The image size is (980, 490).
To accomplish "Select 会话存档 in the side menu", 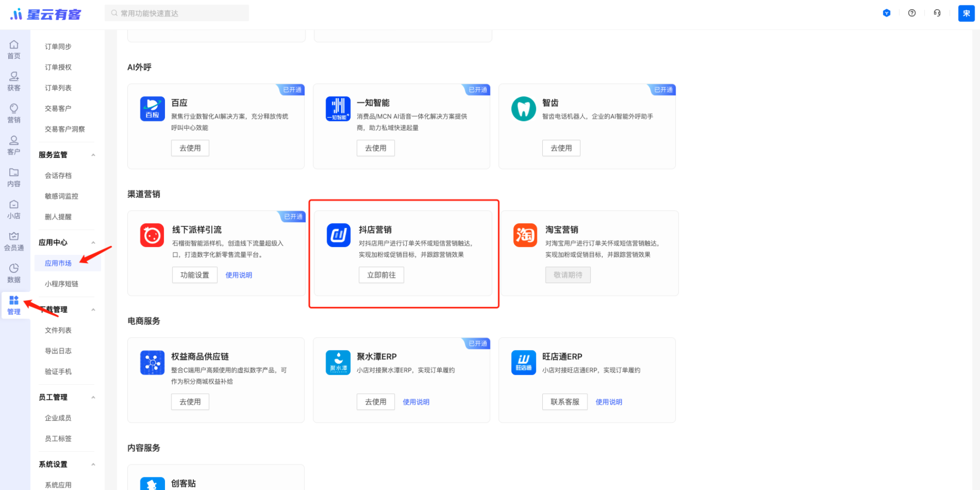I will (58, 176).
